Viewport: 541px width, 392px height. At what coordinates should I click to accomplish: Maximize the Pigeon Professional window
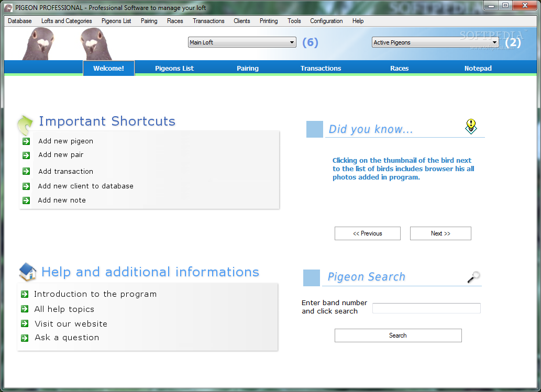coord(505,5)
